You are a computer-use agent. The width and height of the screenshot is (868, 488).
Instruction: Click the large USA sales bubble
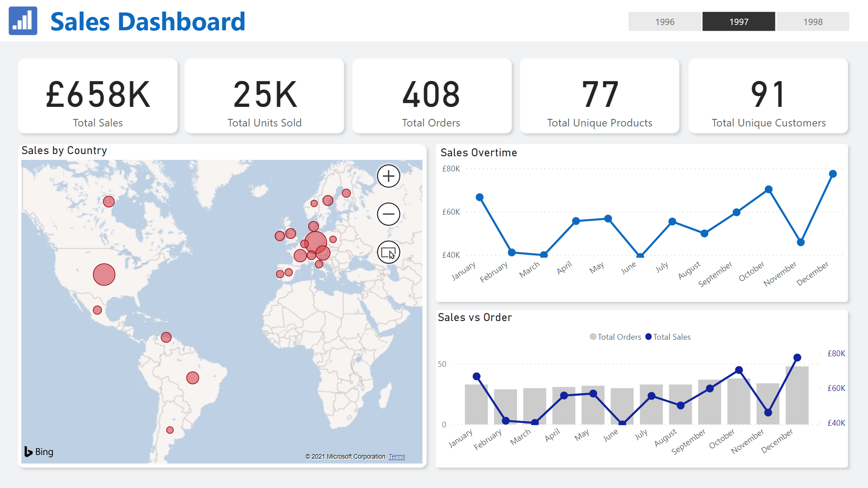[x=104, y=274]
